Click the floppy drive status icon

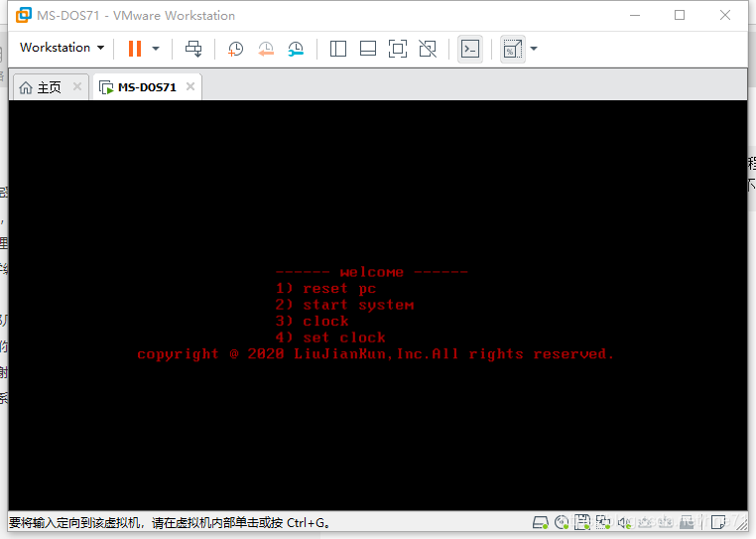coord(582,522)
